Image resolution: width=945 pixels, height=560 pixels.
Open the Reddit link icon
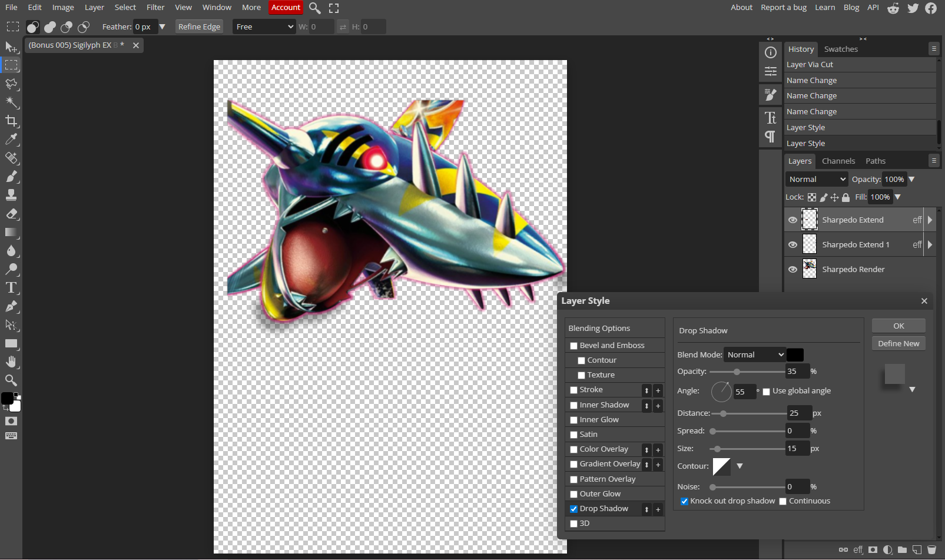[893, 8]
